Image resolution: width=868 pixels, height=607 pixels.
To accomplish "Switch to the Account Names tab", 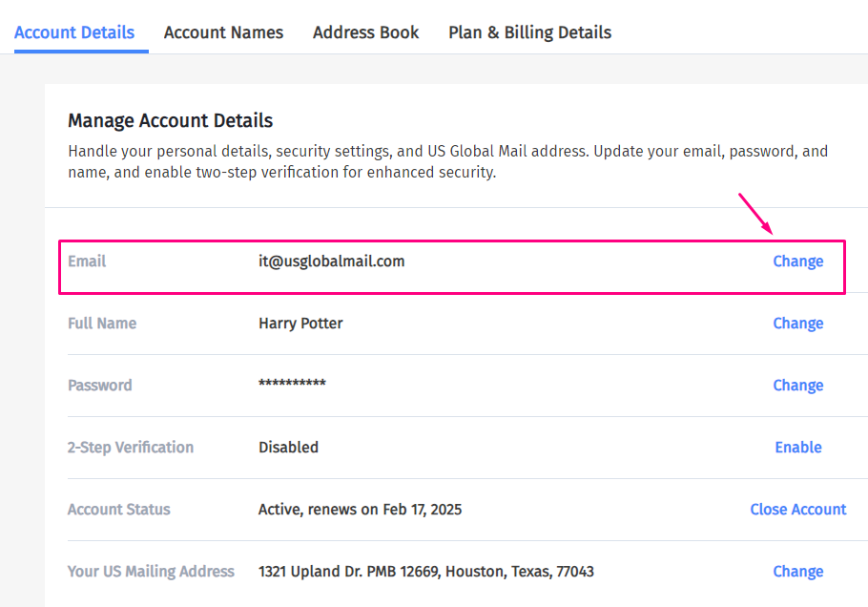I will coord(223,32).
